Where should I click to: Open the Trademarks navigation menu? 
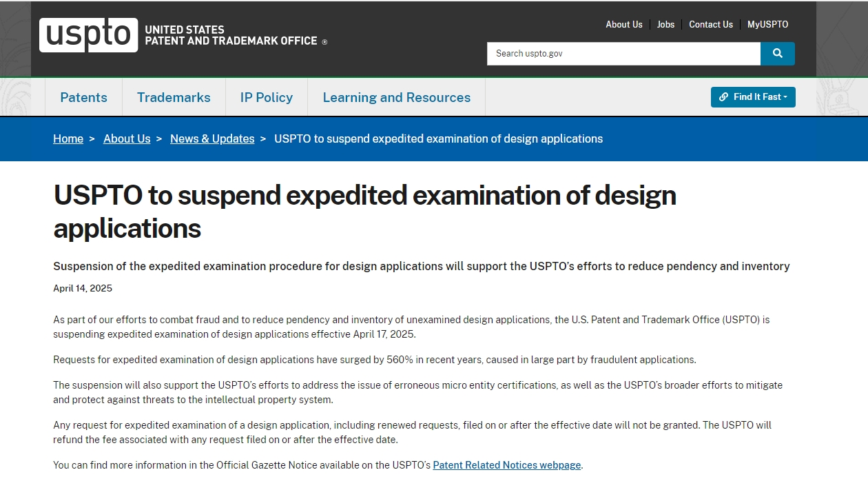tap(174, 97)
